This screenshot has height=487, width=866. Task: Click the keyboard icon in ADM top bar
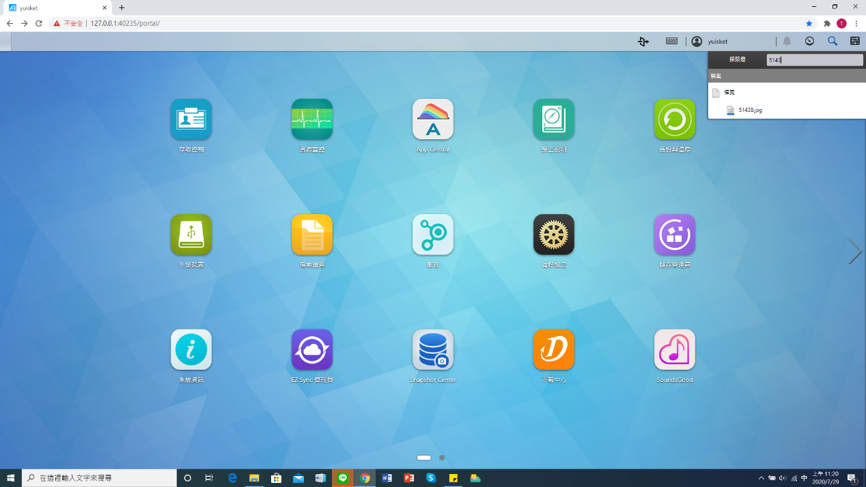[x=672, y=41]
